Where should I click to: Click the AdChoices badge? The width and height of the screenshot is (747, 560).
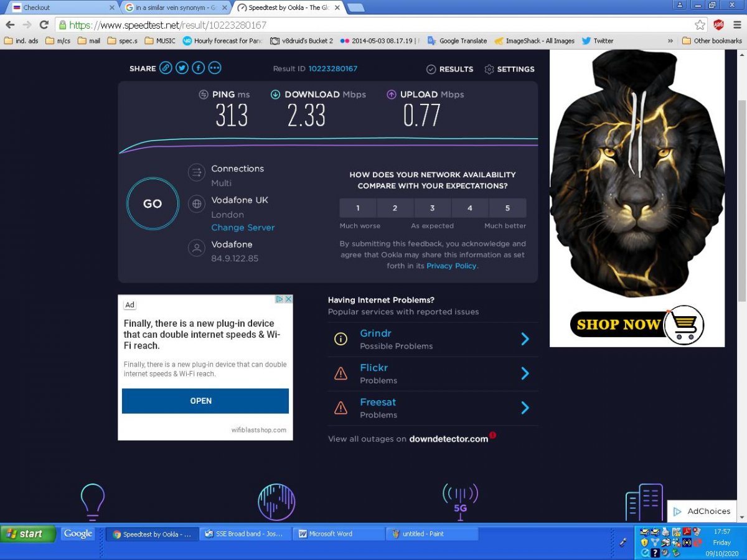702,511
